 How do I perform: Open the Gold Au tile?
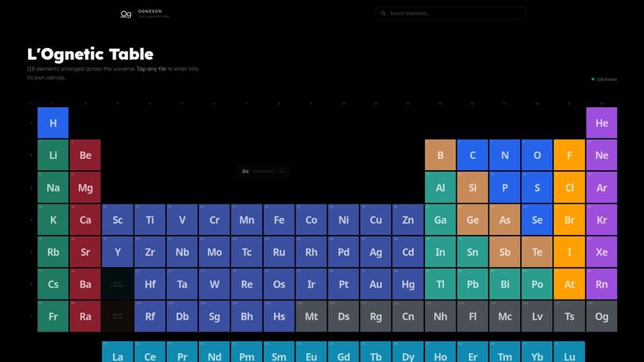[x=376, y=284]
